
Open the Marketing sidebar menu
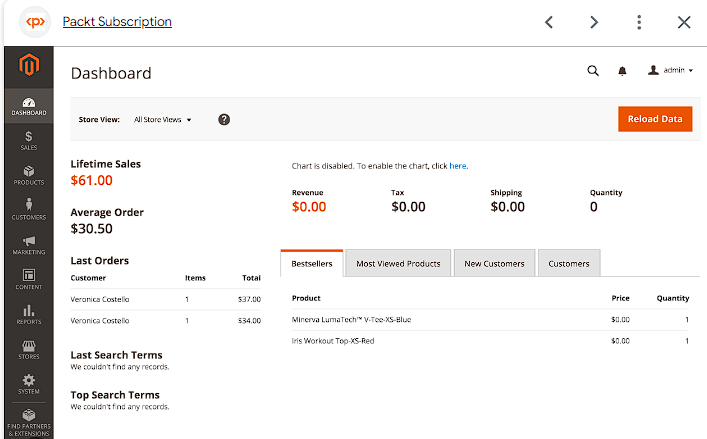pos(29,245)
